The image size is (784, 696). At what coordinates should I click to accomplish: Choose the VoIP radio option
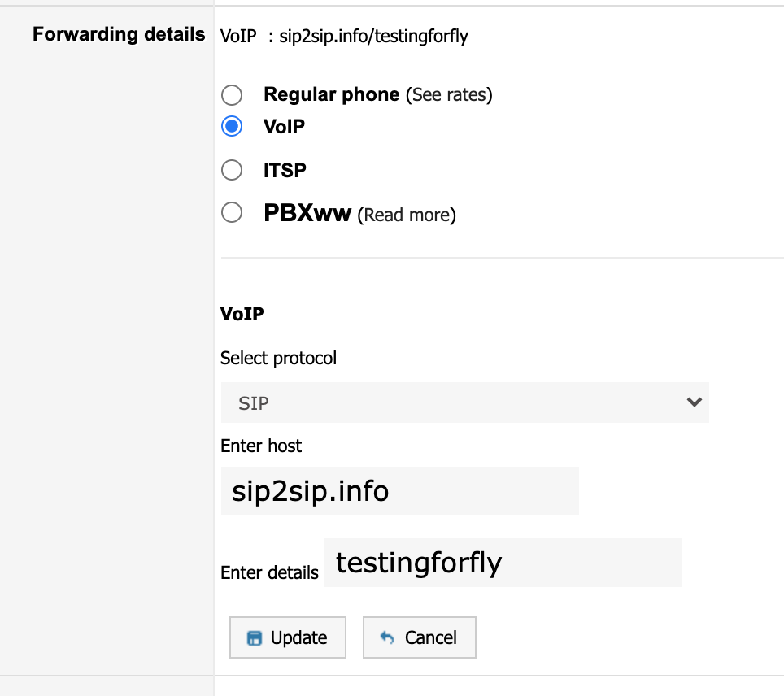(232, 126)
